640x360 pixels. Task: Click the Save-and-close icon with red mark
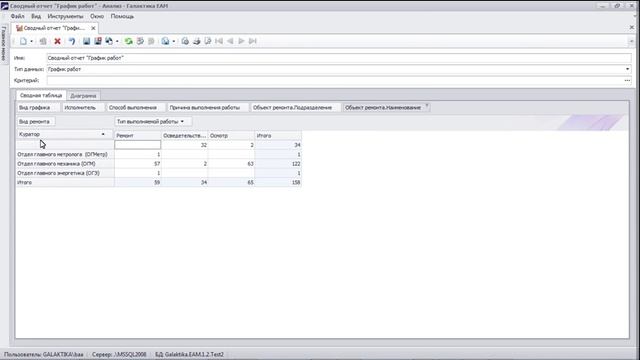point(98,41)
